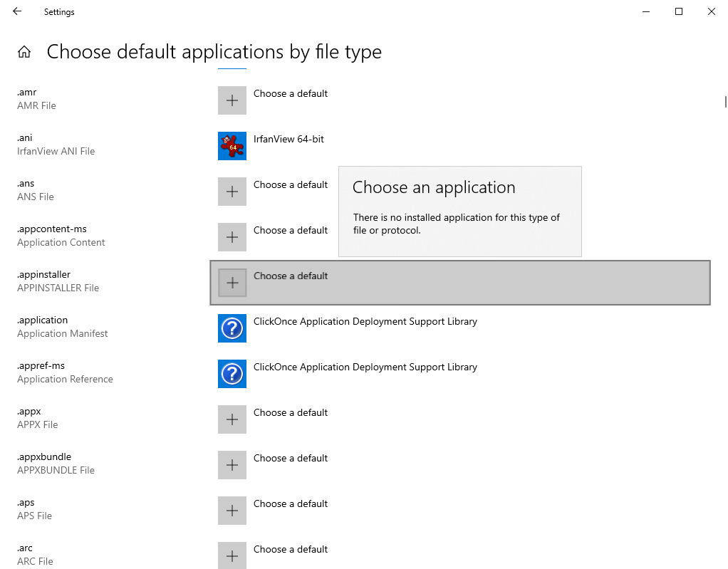Click the IrfanView ANI File description
728x569 pixels.
[56, 151]
